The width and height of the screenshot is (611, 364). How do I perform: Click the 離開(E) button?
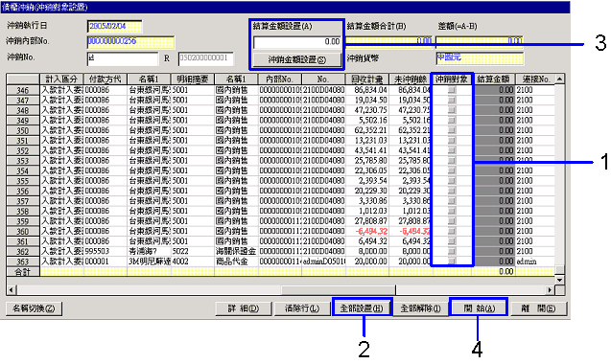538,308
